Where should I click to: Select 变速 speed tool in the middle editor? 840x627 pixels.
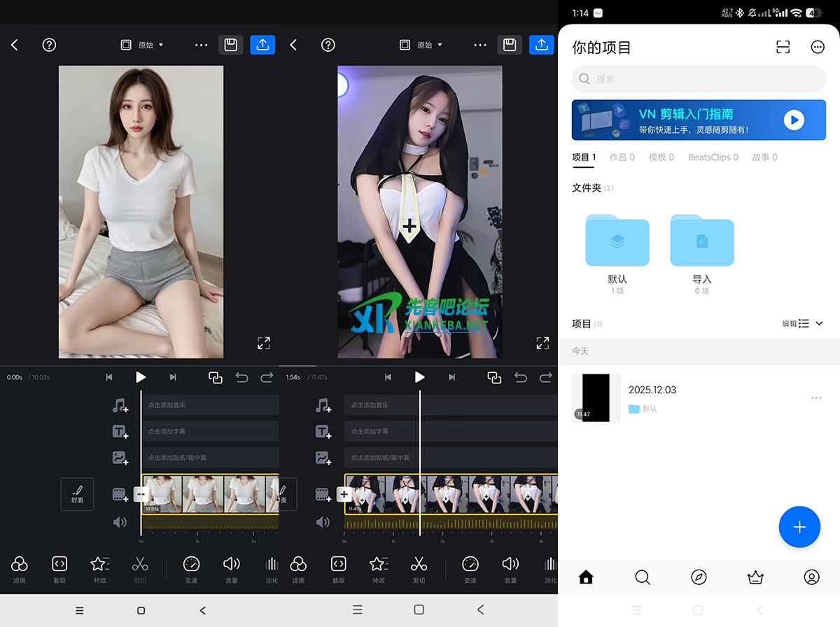pyautogui.click(x=470, y=568)
